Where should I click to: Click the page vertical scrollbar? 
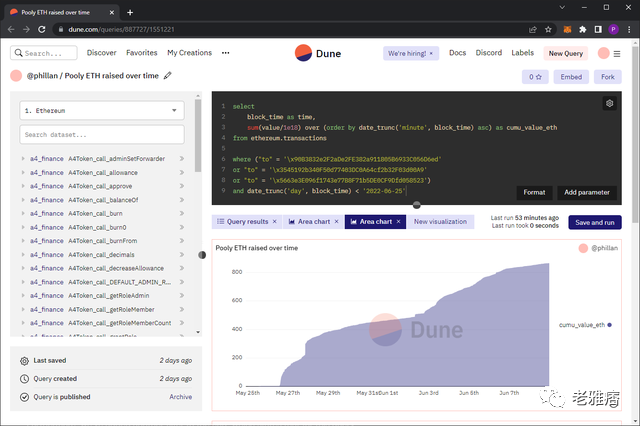pyautogui.click(x=636, y=135)
